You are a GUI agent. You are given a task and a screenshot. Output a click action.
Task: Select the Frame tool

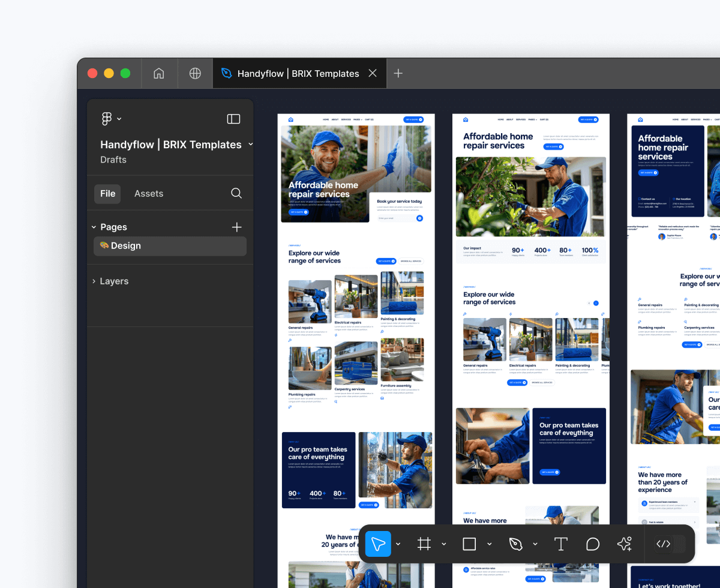point(424,544)
